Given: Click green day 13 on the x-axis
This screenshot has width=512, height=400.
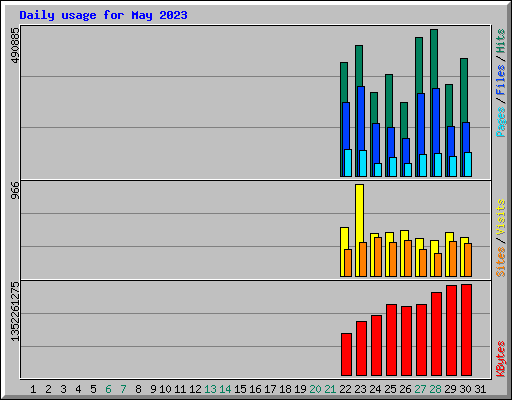Looking at the screenshot, I should [210, 389].
